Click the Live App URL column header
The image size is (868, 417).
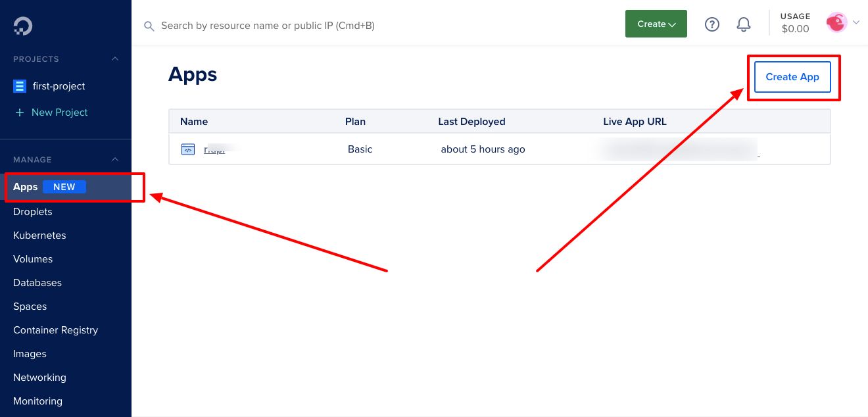(x=635, y=122)
